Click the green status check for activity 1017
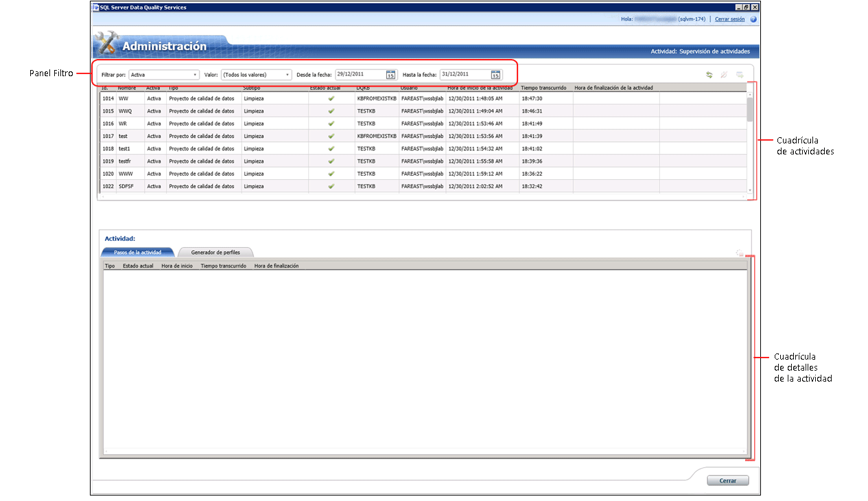 (331, 136)
